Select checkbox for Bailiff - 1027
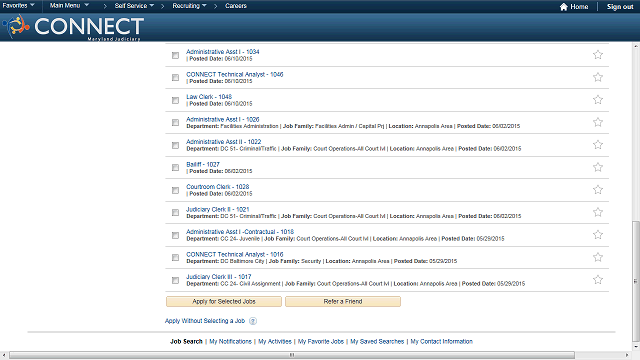The image size is (640, 360). (176, 168)
